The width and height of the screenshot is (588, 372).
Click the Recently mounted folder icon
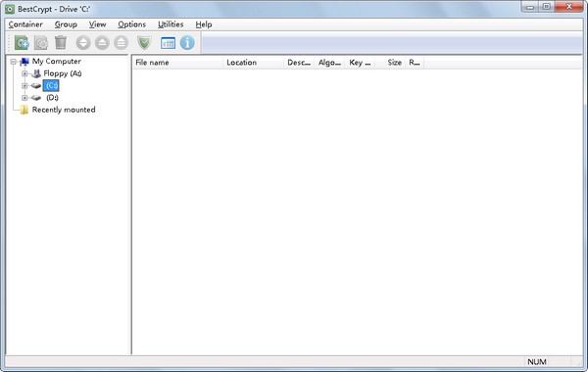pyautogui.click(x=24, y=110)
